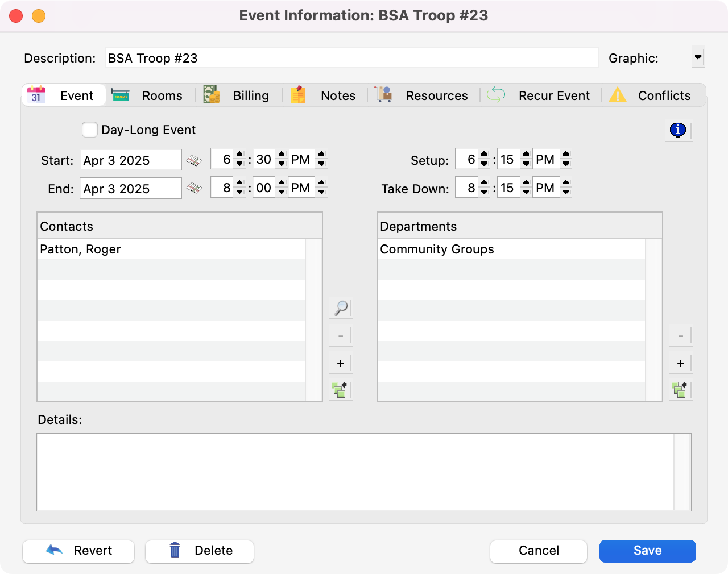
Task: Click the duplicate icon beside Contacts list
Action: (x=340, y=390)
